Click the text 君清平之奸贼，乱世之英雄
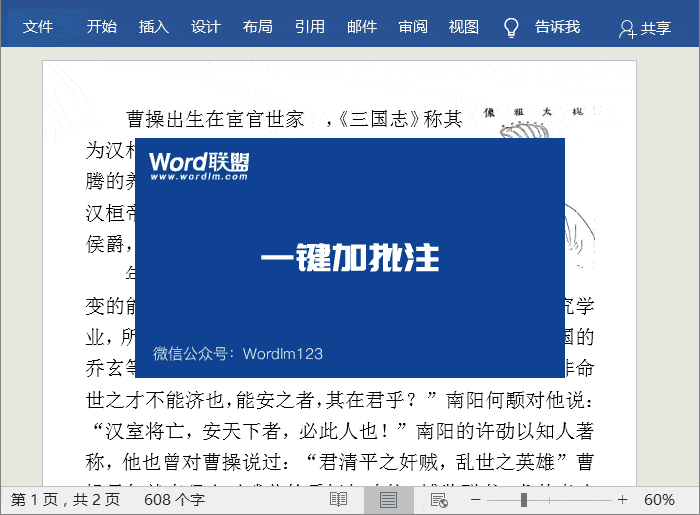The width and height of the screenshot is (700, 515). [436, 462]
